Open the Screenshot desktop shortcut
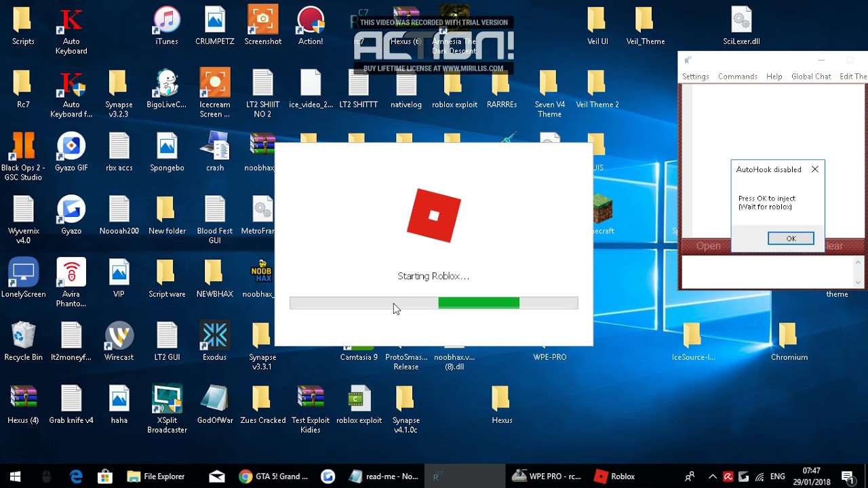Screen dimensions: 868x488 262,26
